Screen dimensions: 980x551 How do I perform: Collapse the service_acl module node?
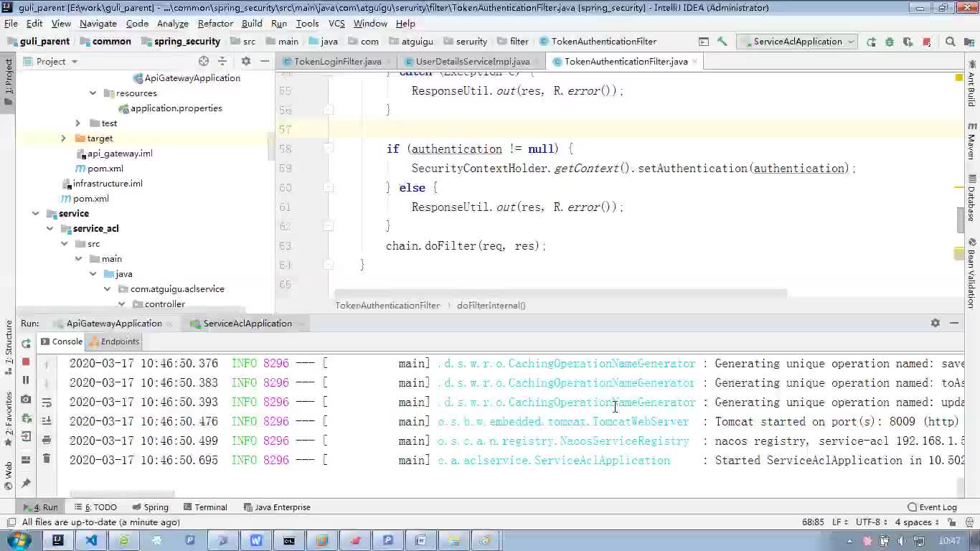click(50, 229)
